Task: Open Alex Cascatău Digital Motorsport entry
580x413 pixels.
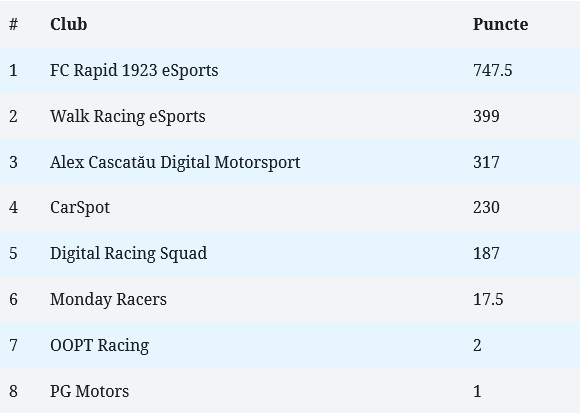Action: (175, 162)
